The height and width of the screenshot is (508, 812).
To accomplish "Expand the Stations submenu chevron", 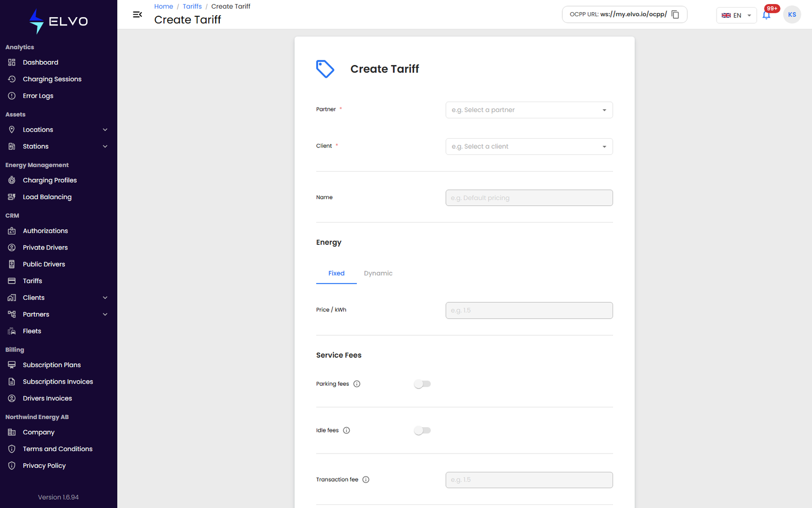I will click(x=105, y=146).
